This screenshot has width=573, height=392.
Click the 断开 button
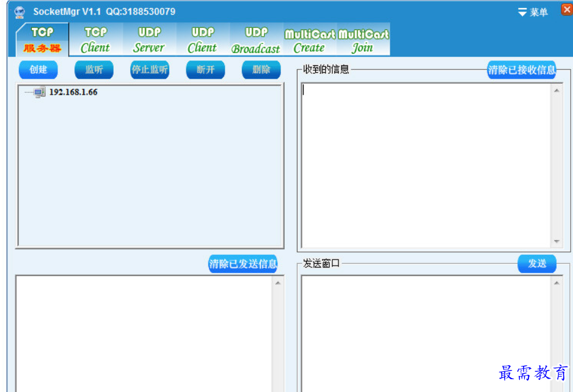(205, 70)
